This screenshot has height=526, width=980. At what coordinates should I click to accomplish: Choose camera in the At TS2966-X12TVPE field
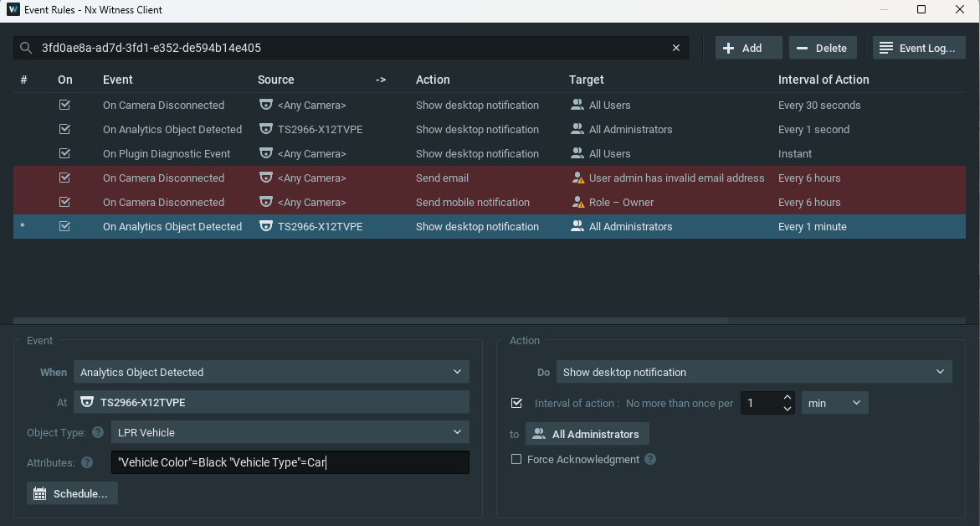click(x=271, y=402)
